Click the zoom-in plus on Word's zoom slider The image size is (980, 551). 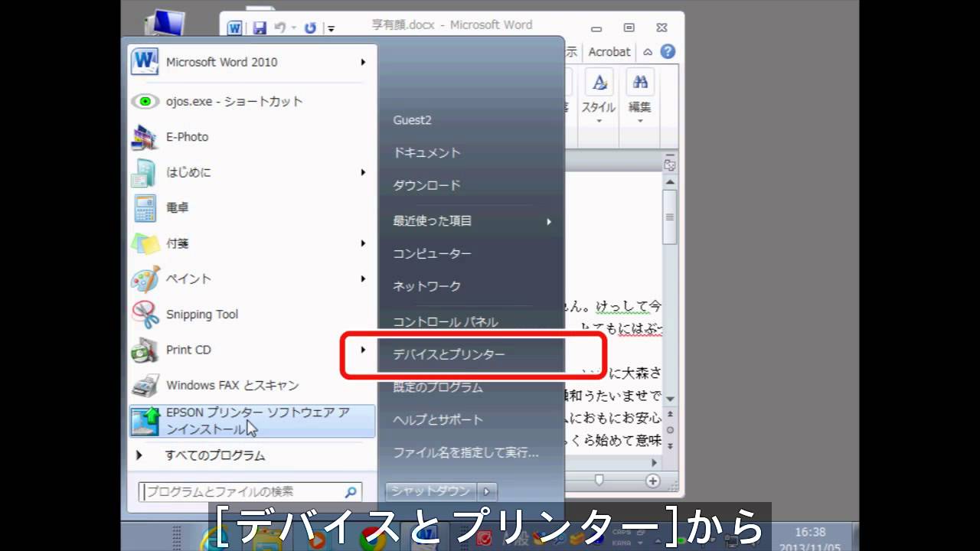pos(653,481)
